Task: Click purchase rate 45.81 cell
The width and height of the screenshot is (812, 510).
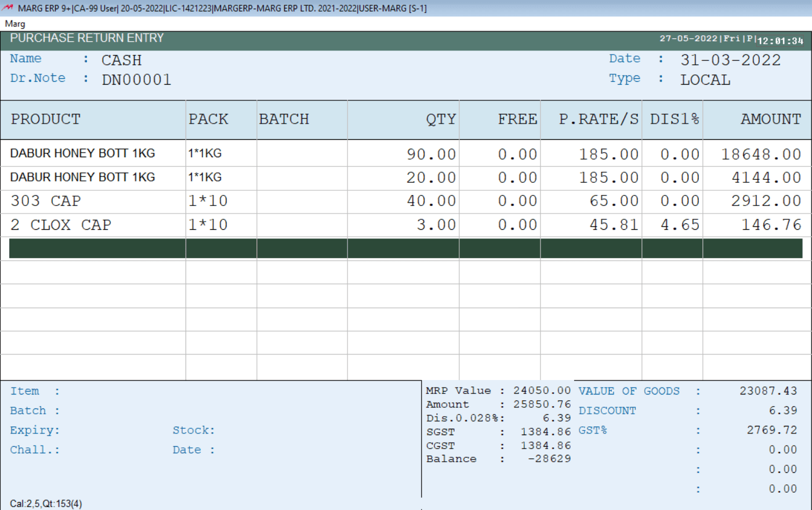Action: click(x=614, y=225)
